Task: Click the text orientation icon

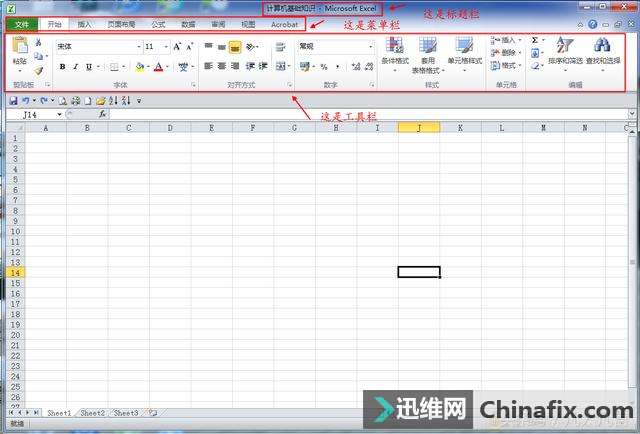Action: (x=250, y=47)
